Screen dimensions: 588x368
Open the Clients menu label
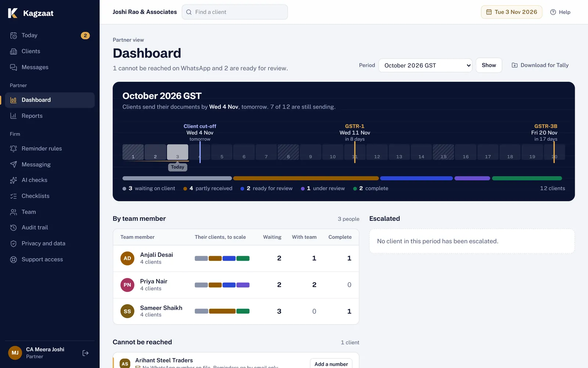pyautogui.click(x=31, y=51)
